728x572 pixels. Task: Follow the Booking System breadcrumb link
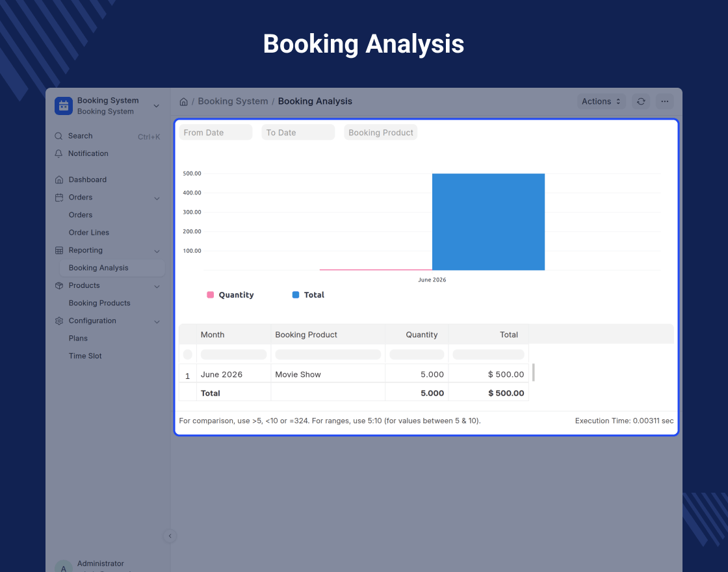pos(233,101)
